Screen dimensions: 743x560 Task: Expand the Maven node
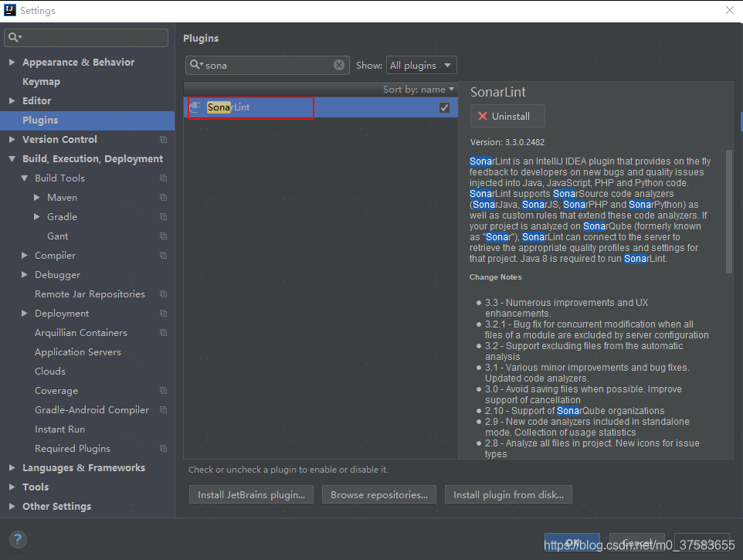tap(36, 197)
